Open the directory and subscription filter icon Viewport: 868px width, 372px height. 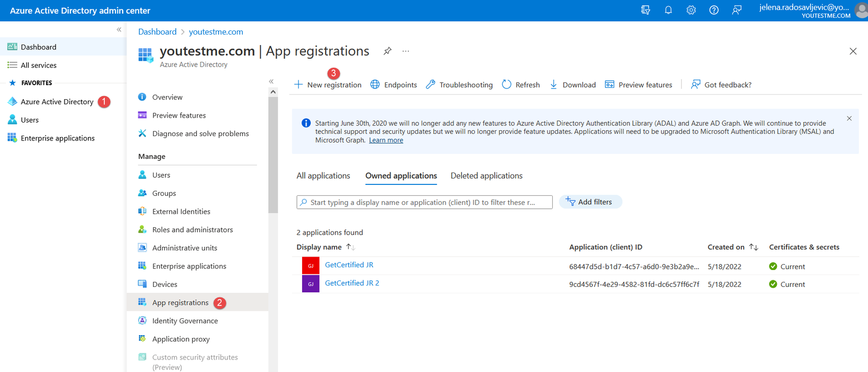point(646,10)
